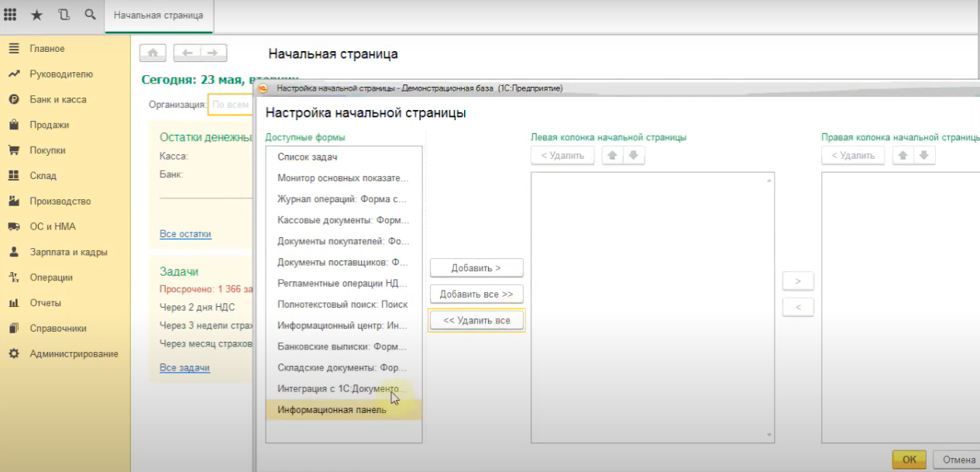The width and height of the screenshot is (980, 472).
Task: Open the Склад menu section
Action: point(43,176)
